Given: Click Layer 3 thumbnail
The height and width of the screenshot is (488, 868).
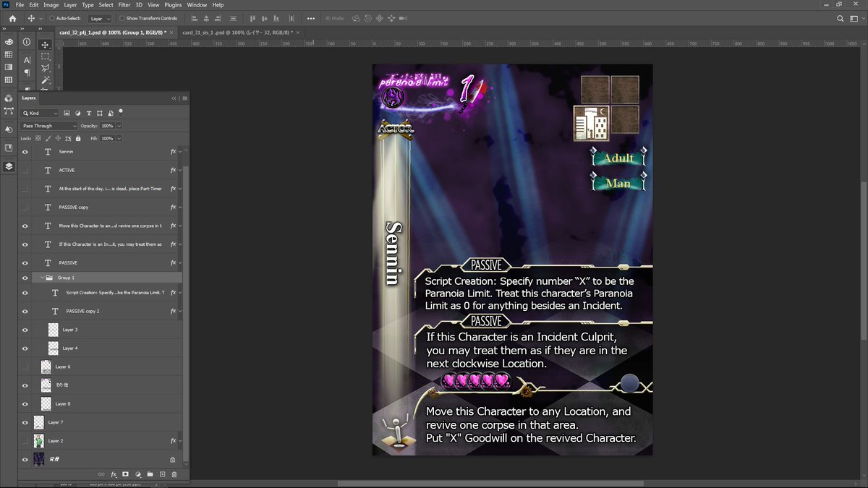Looking at the screenshot, I should pyautogui.click(x=54, y=330).
